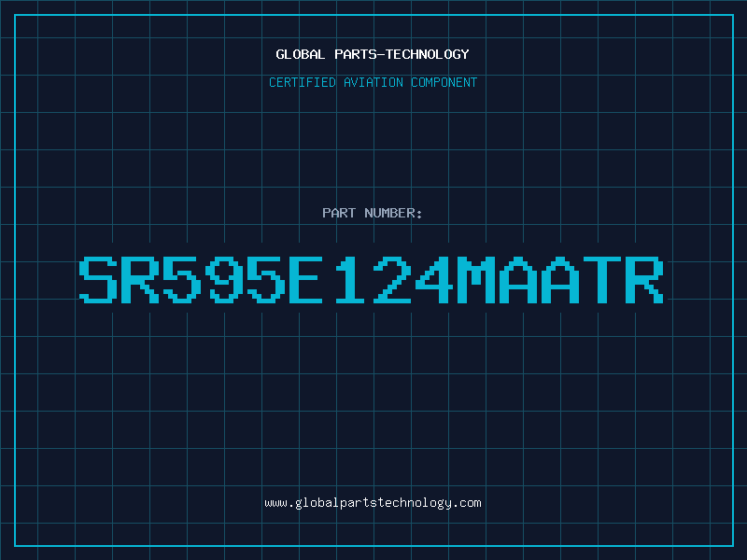This screenshot has height=560, width=747.
Task: Click the 'PART NUMBER:' label
Action: pos(372,213)
